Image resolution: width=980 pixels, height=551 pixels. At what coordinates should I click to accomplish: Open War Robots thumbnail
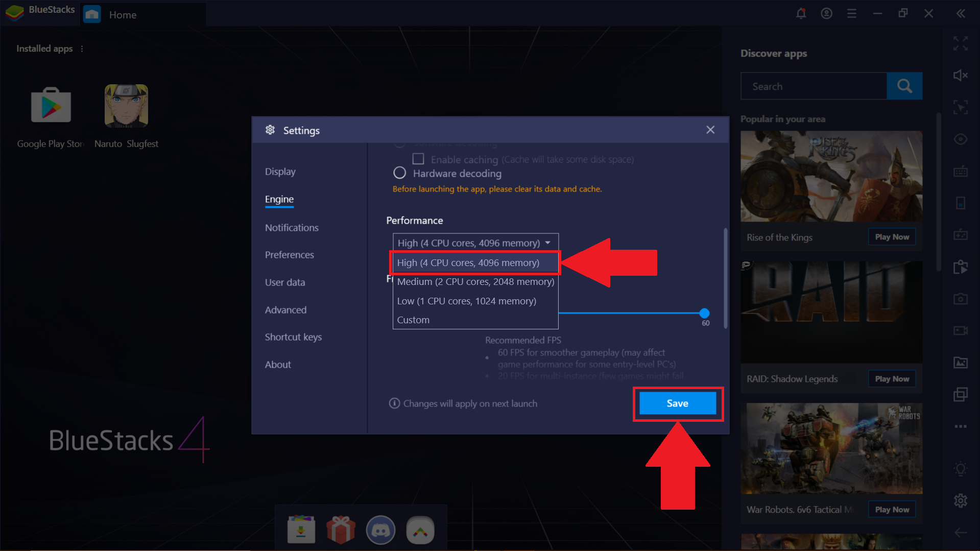click(x=831, y=448)
